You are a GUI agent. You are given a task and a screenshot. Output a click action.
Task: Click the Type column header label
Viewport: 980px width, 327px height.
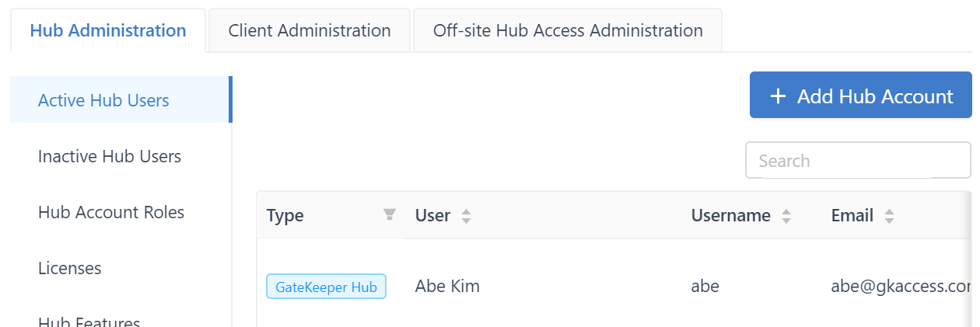pyautogui.click(x=285, y=216)
